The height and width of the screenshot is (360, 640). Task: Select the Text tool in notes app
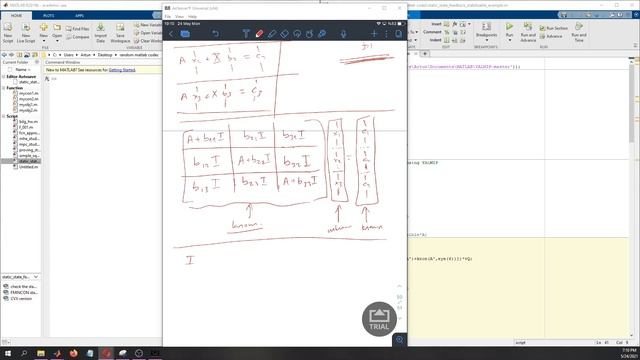[246, 34]
